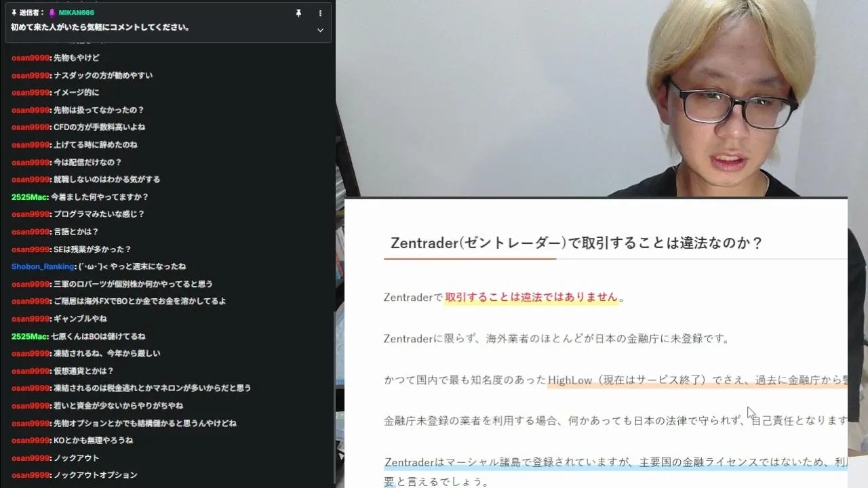The width and height of the screenshot is (868, 488).
Task: Select the chat message reading only ノックアウト
Action: point(76,457)
